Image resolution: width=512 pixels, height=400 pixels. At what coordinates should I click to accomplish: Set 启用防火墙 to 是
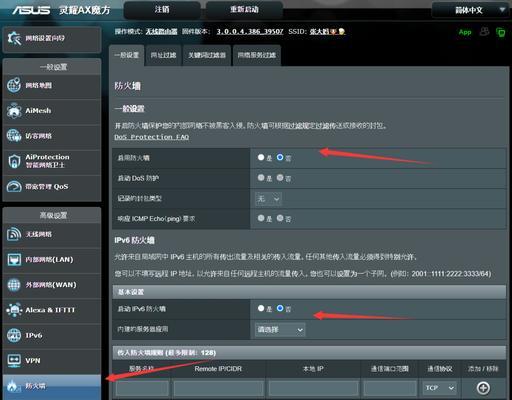(261, 157)
